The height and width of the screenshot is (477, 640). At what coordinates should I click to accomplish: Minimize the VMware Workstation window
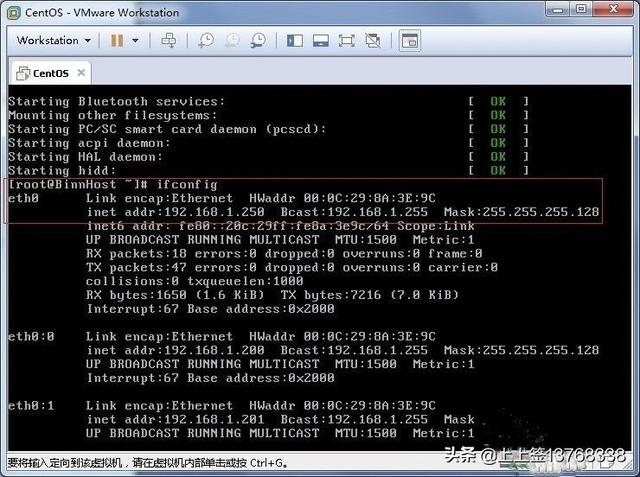[x=558, y=9]
